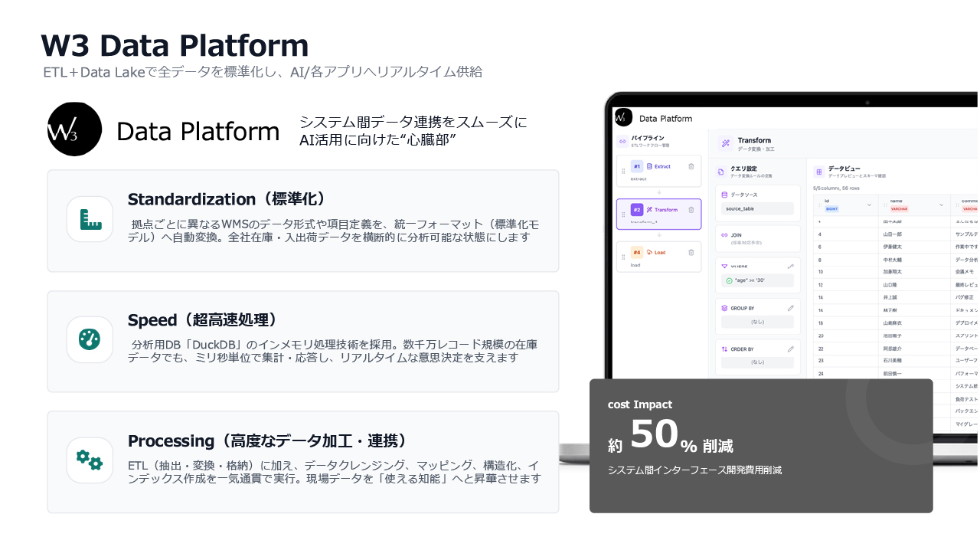Click the cost Impact label
Image resolution: width=980 pixels, height=537 pixels.
[x=640, y=404]
